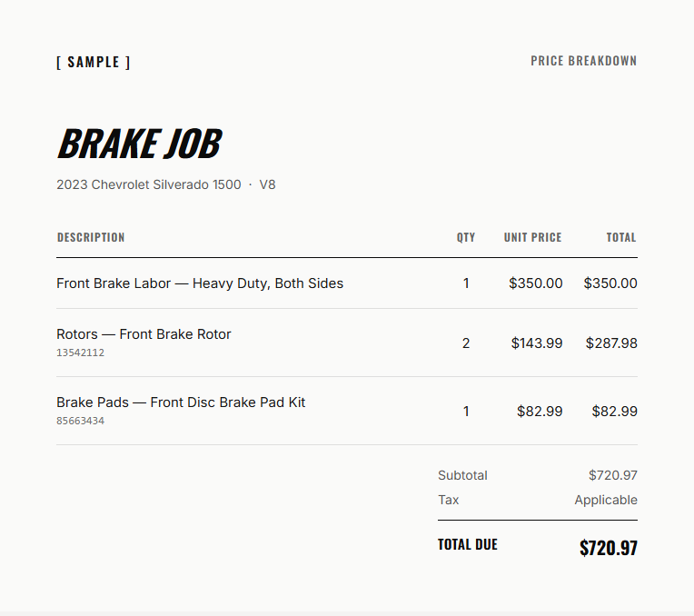
Task: Click the $143.99 rotor unit price
Action: [x=537, y=343]
